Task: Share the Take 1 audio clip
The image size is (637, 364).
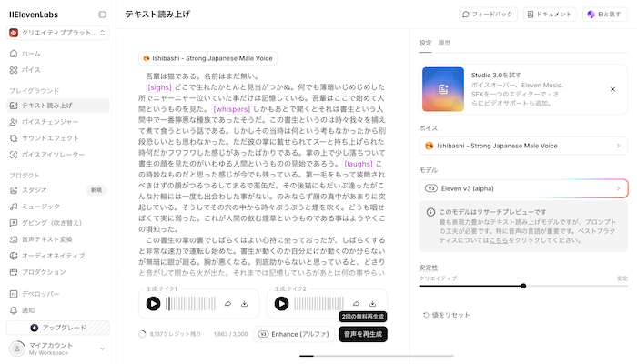Action: [227, 304]
